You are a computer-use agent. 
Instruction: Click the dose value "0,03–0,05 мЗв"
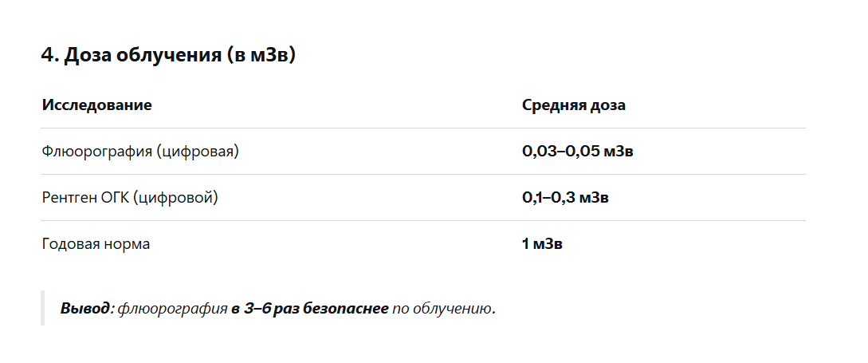(x=577, y=151)
